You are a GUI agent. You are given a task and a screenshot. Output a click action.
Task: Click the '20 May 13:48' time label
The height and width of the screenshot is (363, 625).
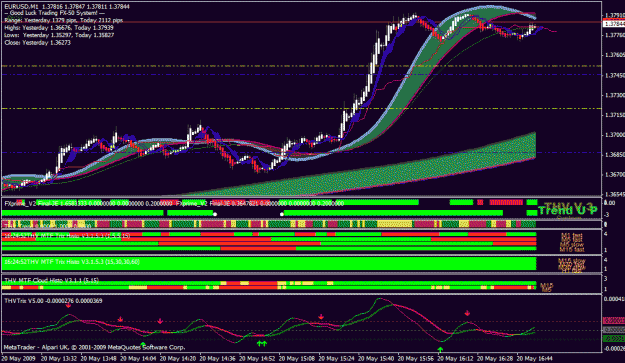[99, 358]
